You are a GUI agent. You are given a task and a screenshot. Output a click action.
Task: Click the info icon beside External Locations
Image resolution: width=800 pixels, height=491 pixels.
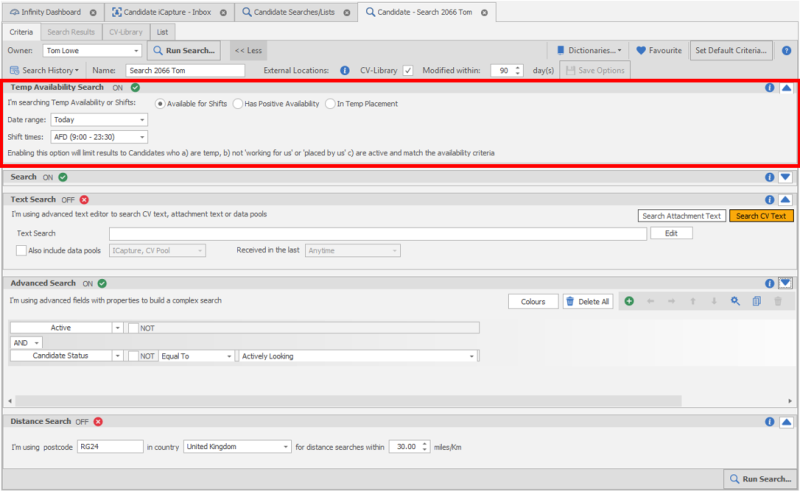click(x=344, y=71)
